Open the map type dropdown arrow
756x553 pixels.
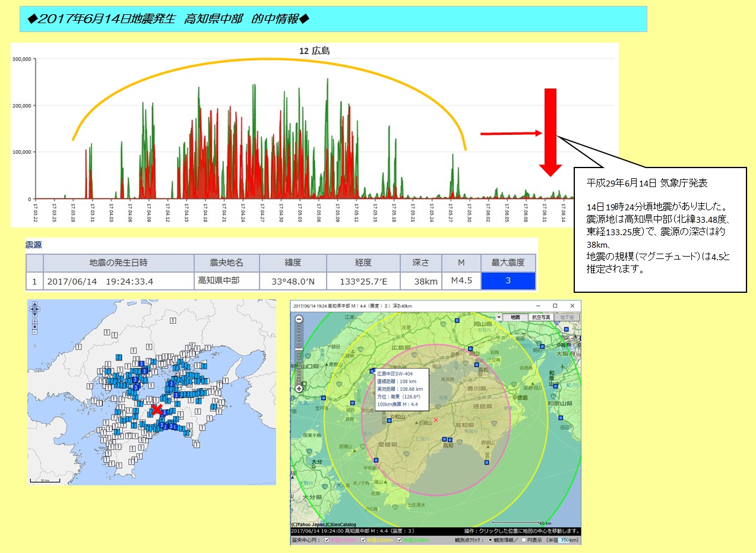point(500,317)
